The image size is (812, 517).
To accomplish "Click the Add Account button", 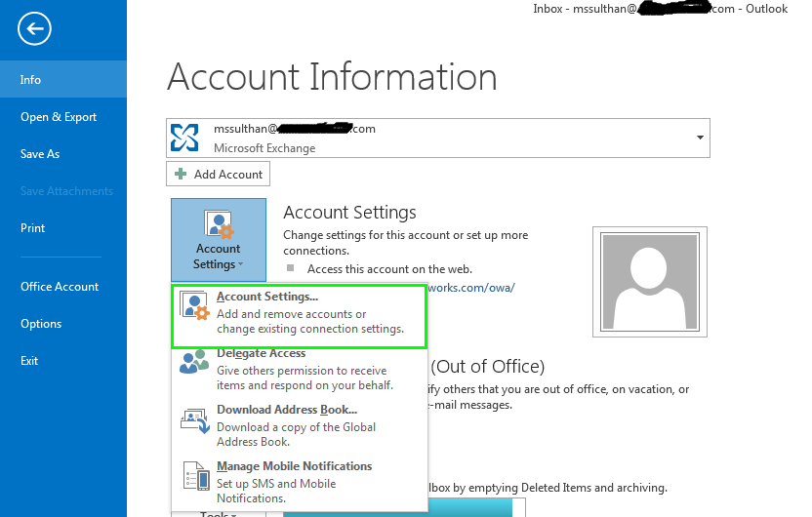I will click(218, 174).
